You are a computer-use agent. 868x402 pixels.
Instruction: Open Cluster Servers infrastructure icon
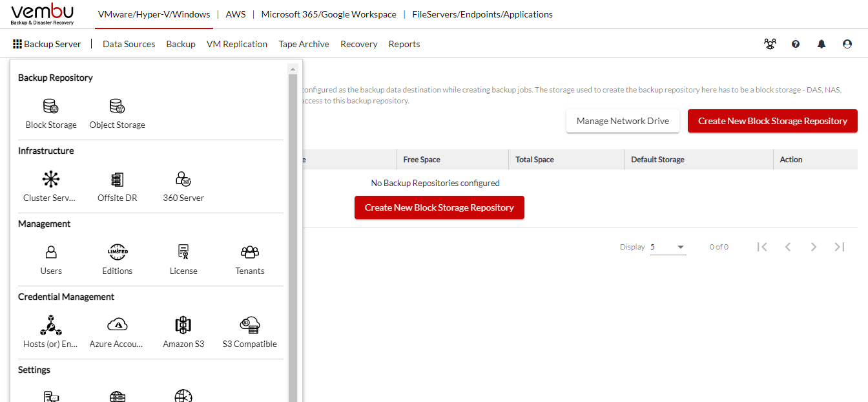tap(50, 179)
